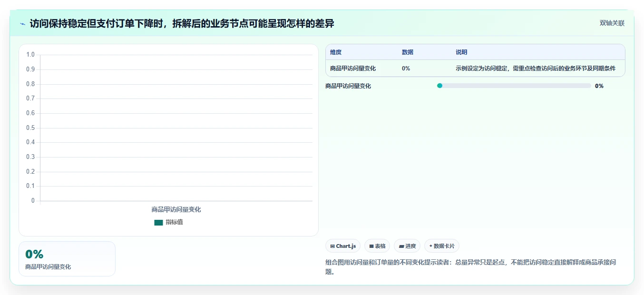Click the 双轴关联 label in header
This screenshot has height=295, width=644.
[x=612, y=23]
